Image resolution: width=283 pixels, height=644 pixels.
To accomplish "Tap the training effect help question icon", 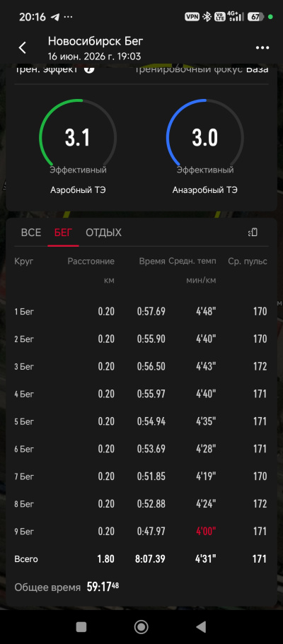I will [x=89, y=69].
